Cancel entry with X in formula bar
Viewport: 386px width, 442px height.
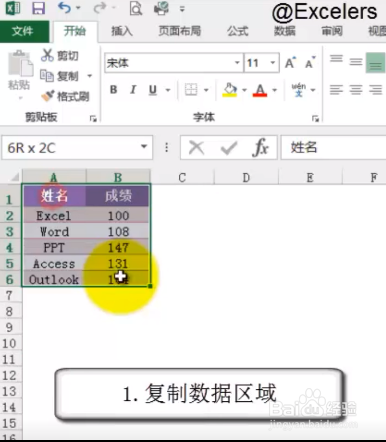tap(196, 147)
